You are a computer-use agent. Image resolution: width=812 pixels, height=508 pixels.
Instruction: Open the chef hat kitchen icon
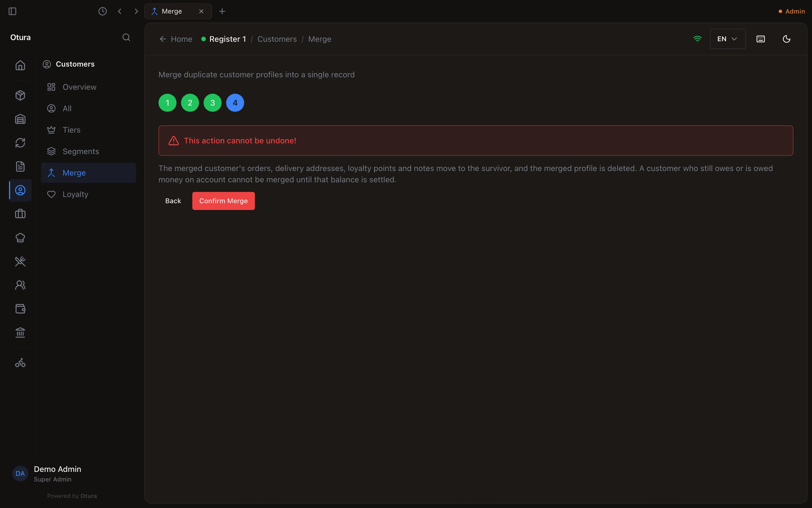(21, 238)
